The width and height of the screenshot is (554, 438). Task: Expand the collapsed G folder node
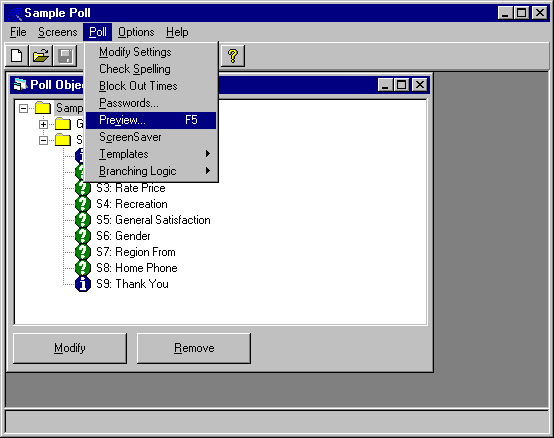coord(43,124)
